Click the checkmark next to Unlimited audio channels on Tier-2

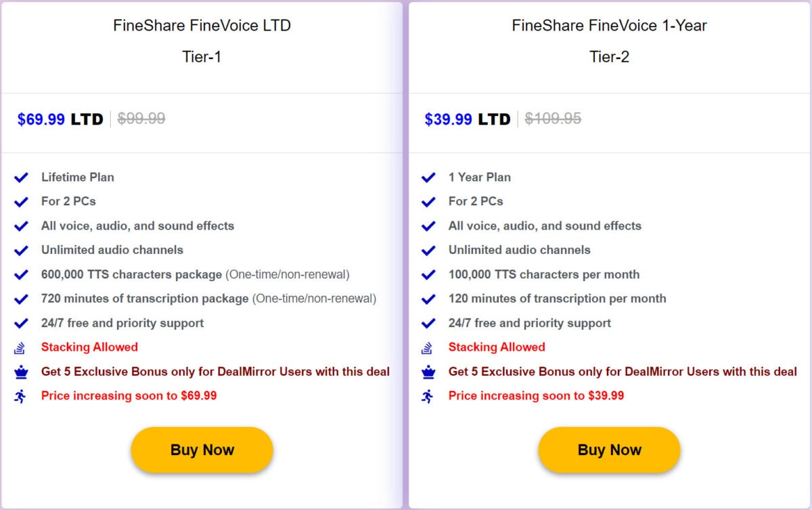pyautogui.click(x=428, y=250)
